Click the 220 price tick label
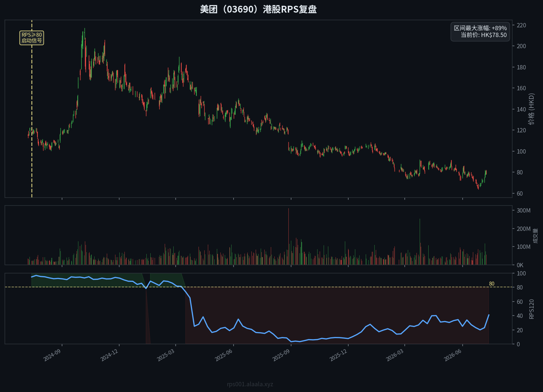543x392 pixels. (x=521, y=25)
